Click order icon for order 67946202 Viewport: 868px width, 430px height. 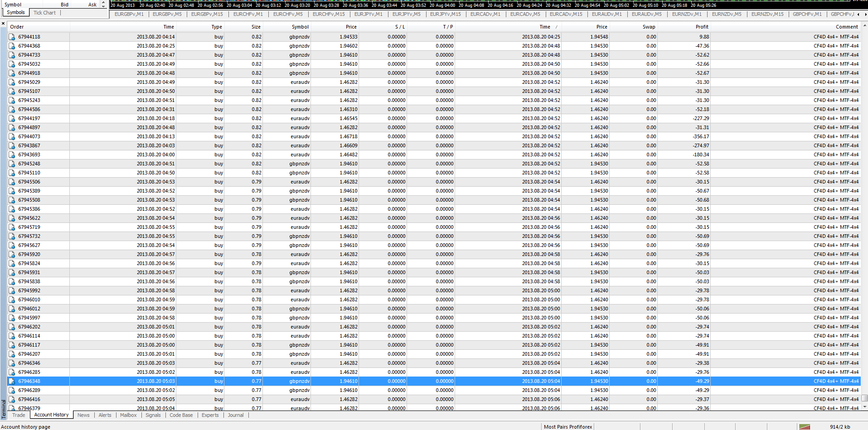(x=12, y=327)
